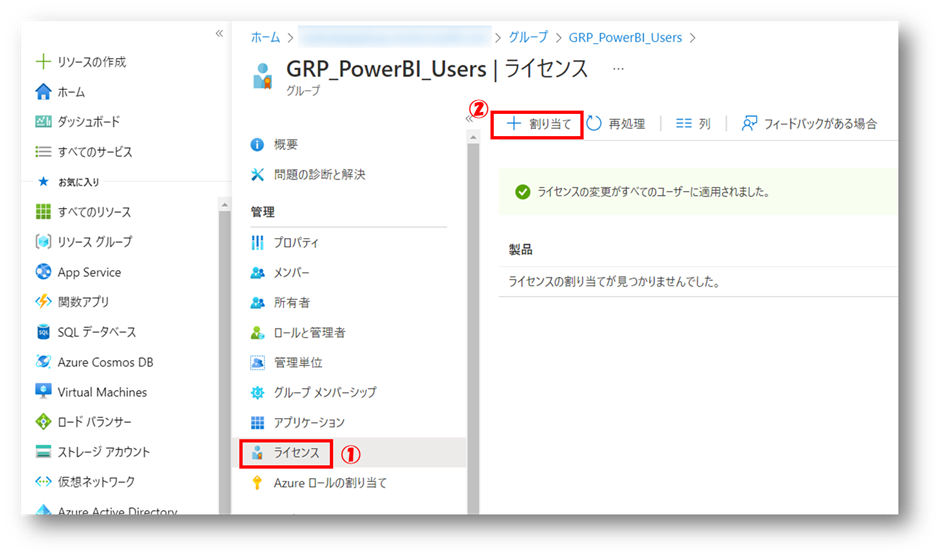Click the 管理単位 icon

(257, 363)
